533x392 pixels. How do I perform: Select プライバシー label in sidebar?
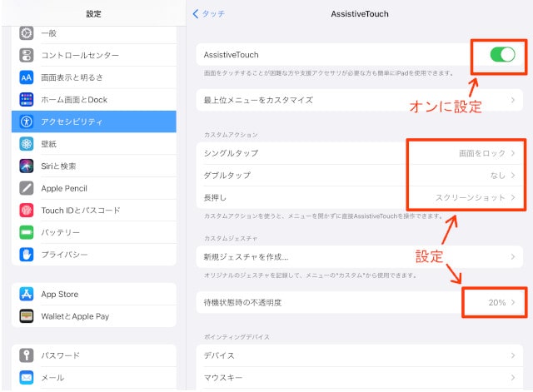tap(64, 255)
